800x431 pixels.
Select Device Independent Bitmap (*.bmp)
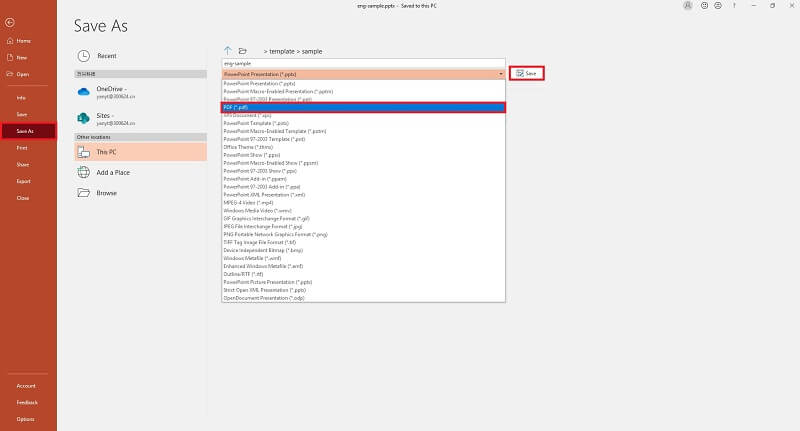point(363,250)
